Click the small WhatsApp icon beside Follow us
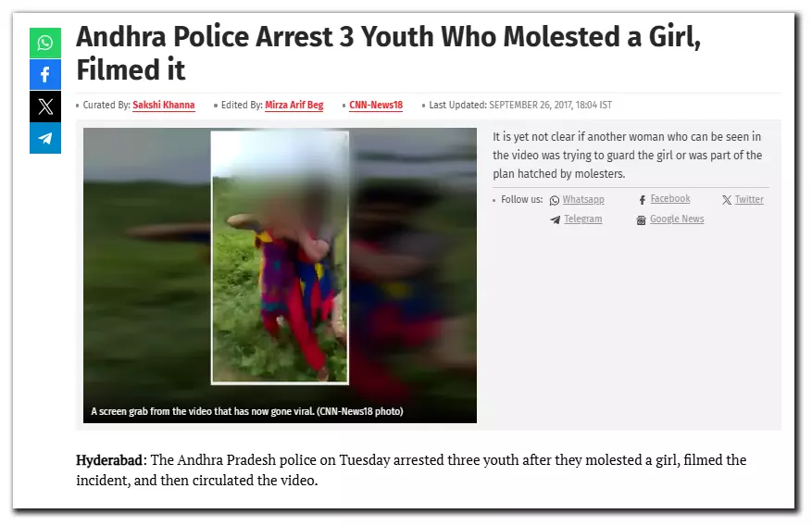Viewport: 812px width, 526px height. 554,200
